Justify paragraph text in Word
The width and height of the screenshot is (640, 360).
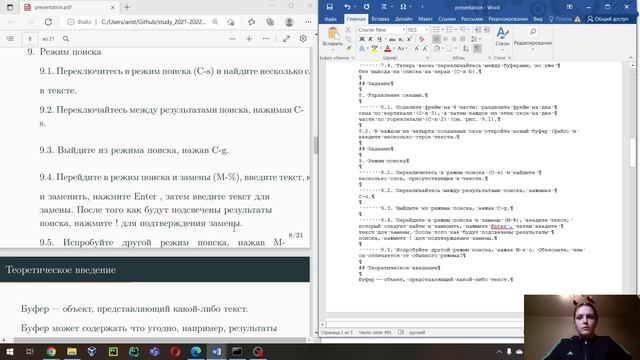pos(462,39)
